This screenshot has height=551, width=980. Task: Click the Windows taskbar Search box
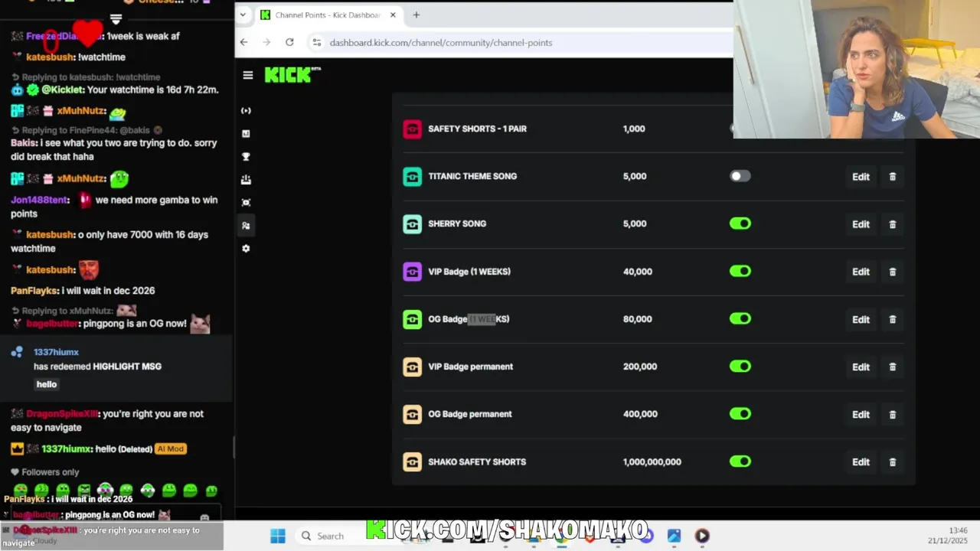[x=329, y=536]
